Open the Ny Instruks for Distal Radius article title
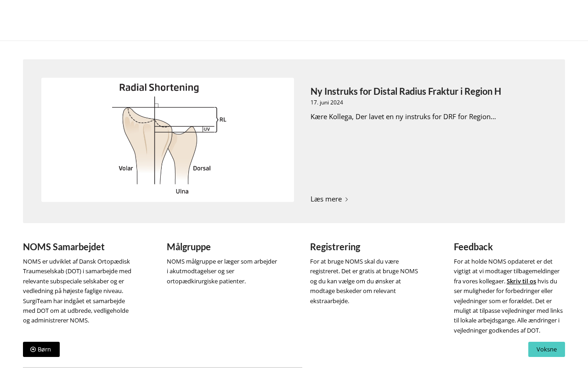The height and width of the screenshot is (368, 588). [x=406, y=91]
